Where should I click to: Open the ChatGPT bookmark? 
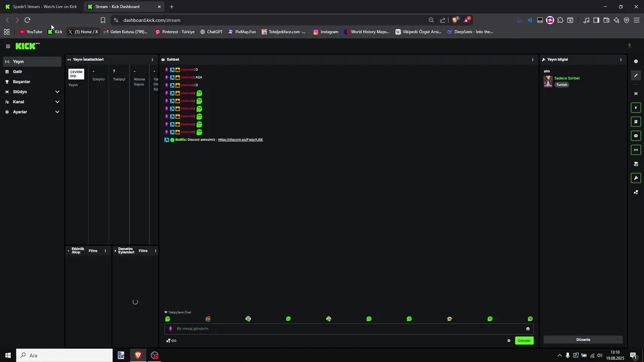point(211,32)
